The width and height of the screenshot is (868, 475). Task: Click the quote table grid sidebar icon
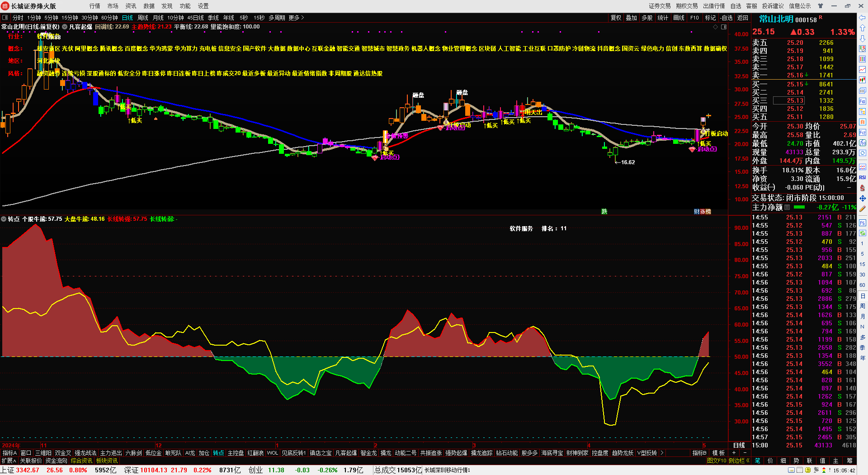[863, 59]
